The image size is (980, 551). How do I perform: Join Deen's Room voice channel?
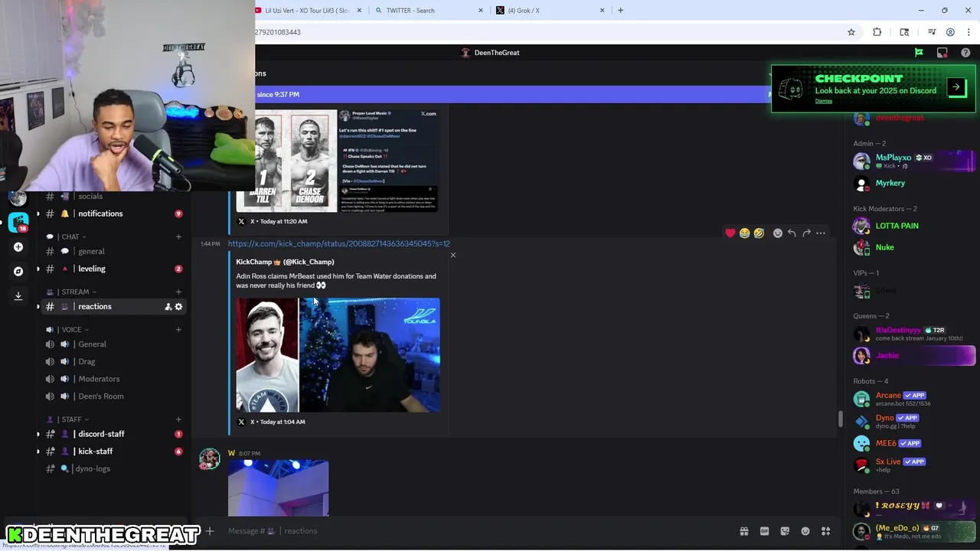point(100,396)
